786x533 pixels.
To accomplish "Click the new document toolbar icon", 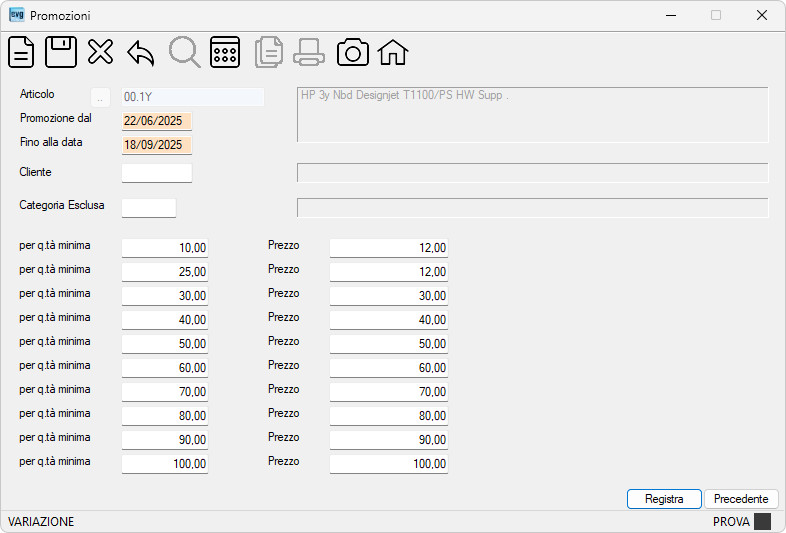I will pos(21,52).
